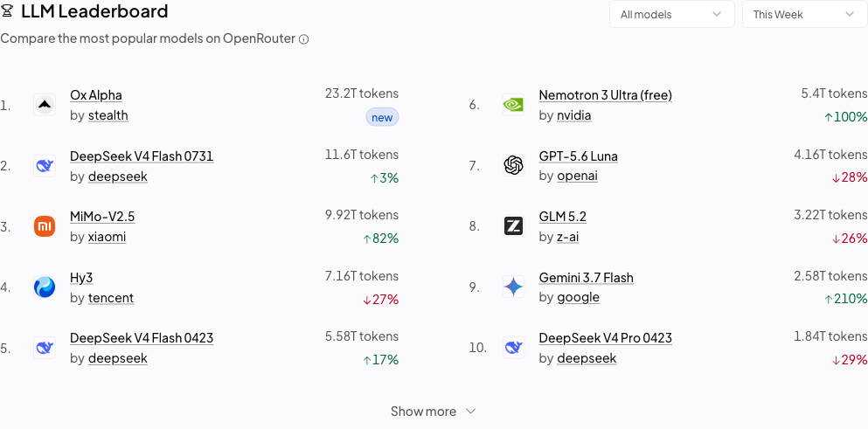Screen dimensions: 868x429
Task: Visit deepseek author under V4 Pro 0423
Action: (x=587, y=358)
